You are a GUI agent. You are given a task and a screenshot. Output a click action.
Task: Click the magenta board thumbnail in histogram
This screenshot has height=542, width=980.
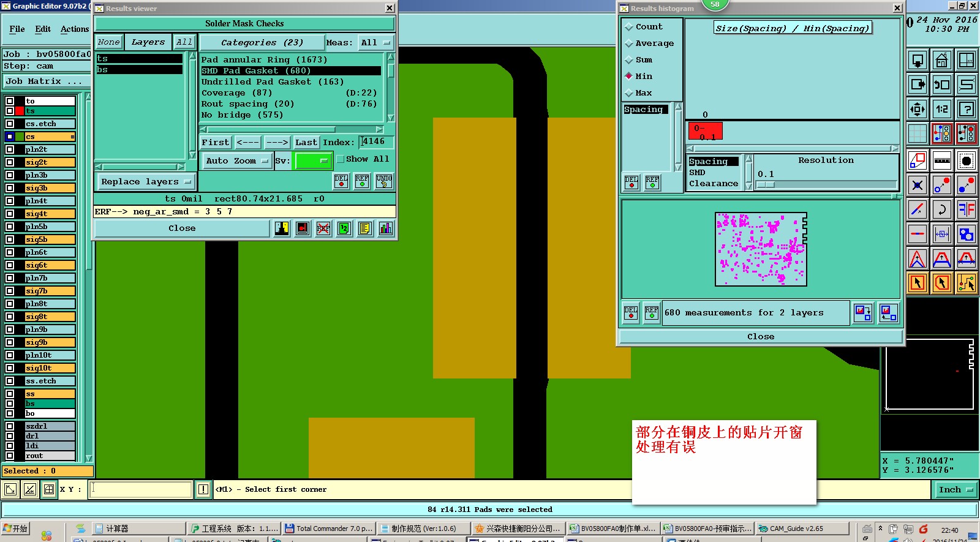(x=761, y=249)
